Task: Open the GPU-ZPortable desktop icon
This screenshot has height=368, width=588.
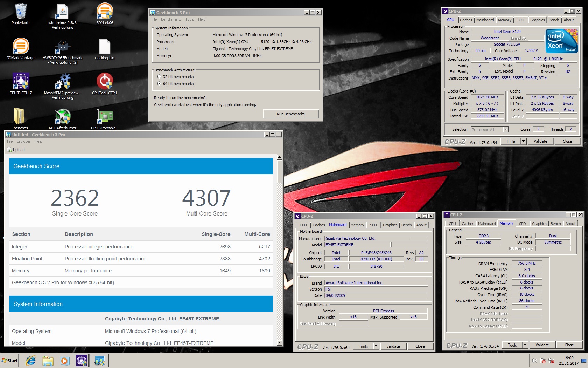Action: [x=105, y=116]
